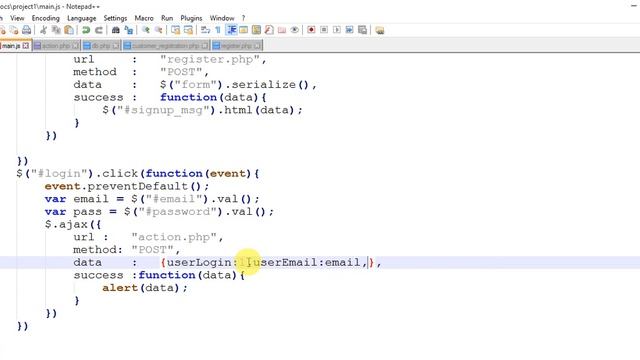
Task: Open the Replace toolbar icon
Action: pos(129,30)
